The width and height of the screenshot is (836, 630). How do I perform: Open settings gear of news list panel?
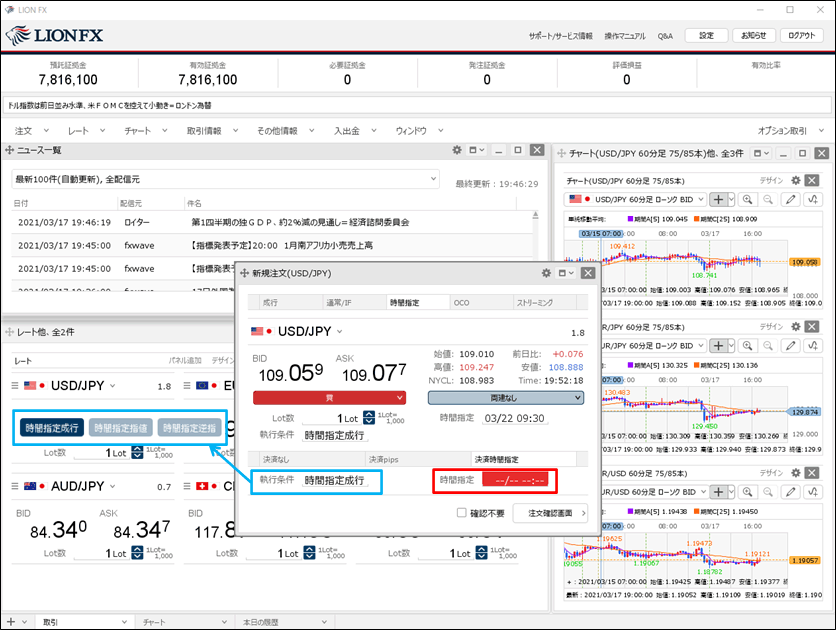[457, 150]
